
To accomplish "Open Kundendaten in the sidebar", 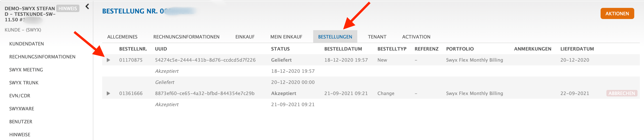I will 26,44.
